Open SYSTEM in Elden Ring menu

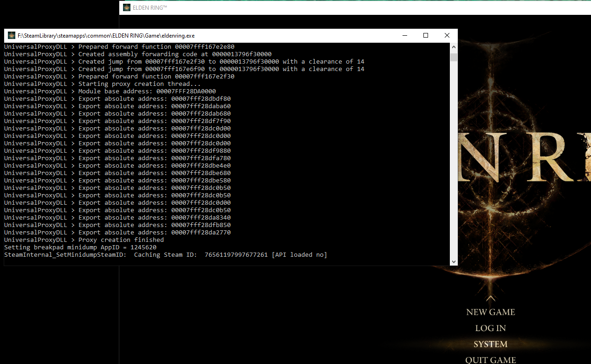(490, 344)
